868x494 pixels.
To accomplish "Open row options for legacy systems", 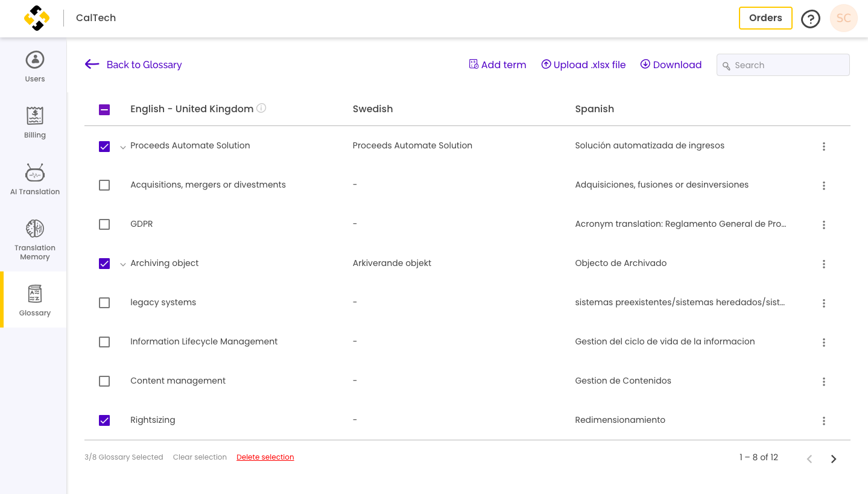I will tap(823, 303).
